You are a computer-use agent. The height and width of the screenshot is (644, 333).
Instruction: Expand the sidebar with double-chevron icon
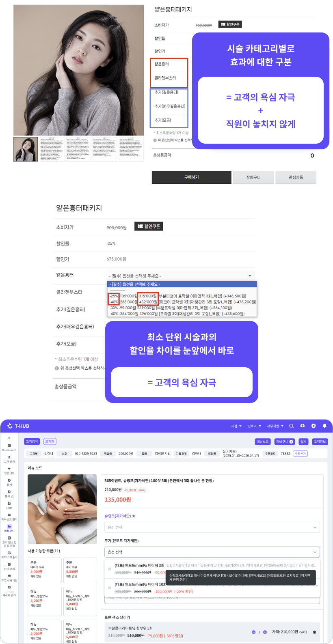coord(9,438)
